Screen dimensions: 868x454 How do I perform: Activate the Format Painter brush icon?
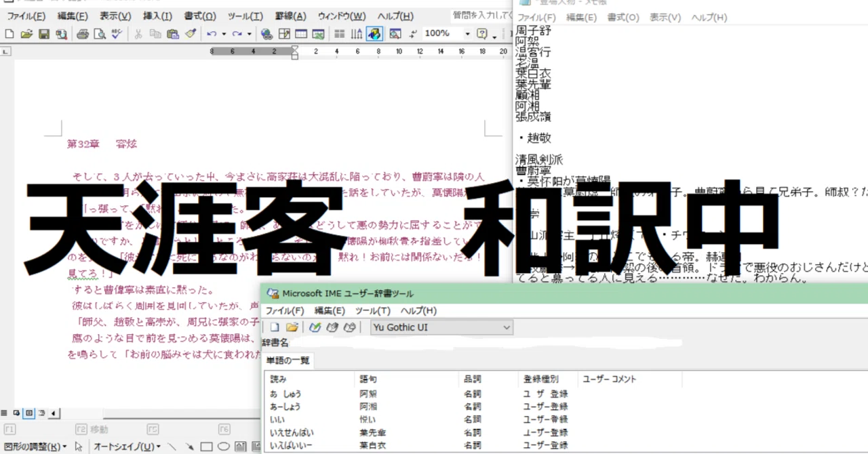click(x=190, y=34)
